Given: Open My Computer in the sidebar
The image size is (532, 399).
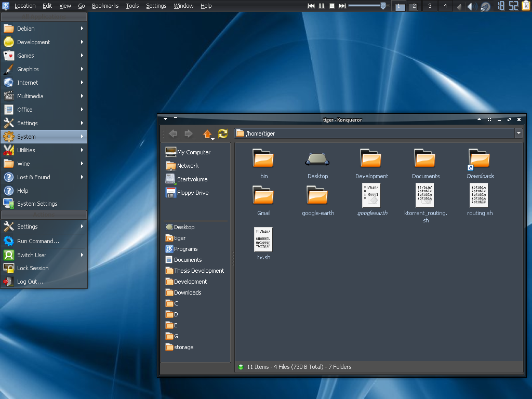Looking at the screenshot, I should pos(188,152).
